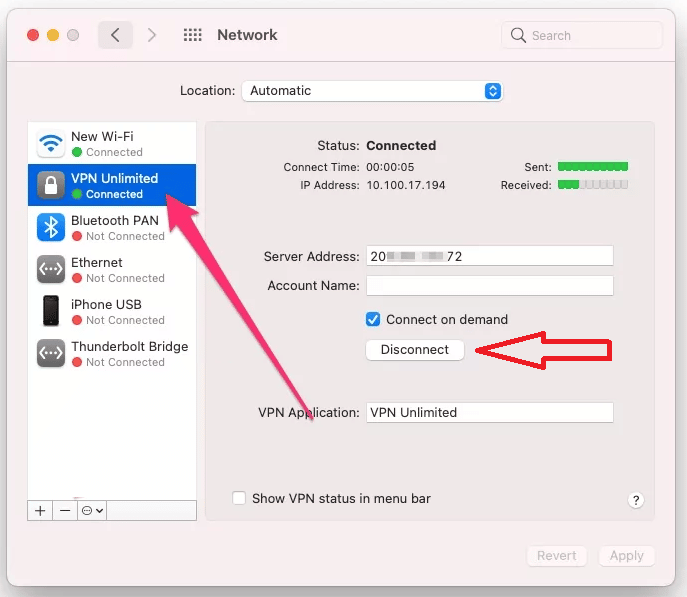Add a new network service with plus

40,511
